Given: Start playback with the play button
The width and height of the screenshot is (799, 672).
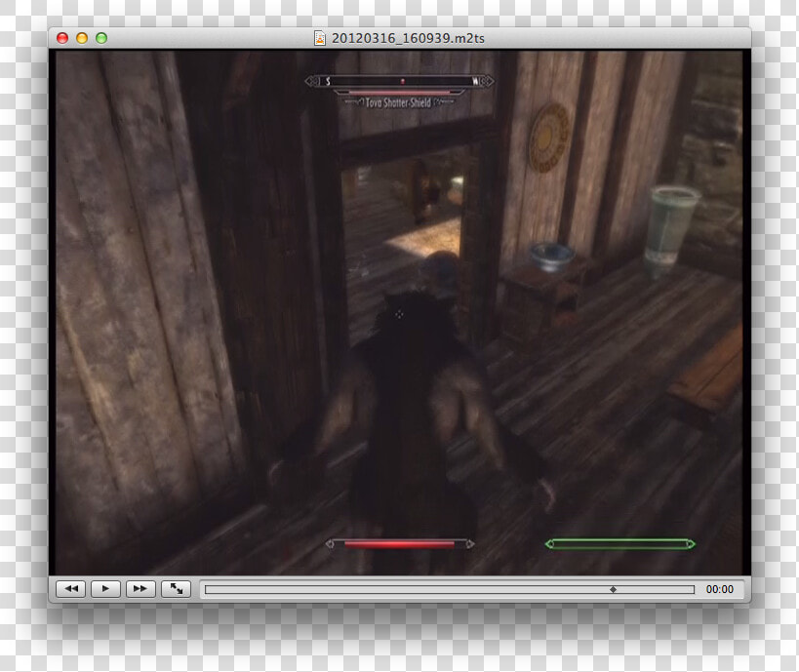Looking at the screenshot, I should point(105,588).
